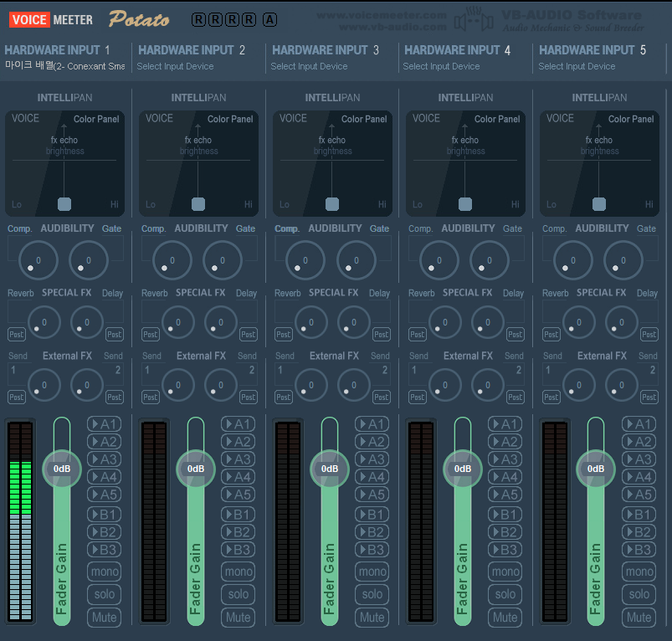The width and height of the screenshot is (672, 641).
Task: Enable B3 bus routing on Hardware Input 5
Action: pos(639,549)
